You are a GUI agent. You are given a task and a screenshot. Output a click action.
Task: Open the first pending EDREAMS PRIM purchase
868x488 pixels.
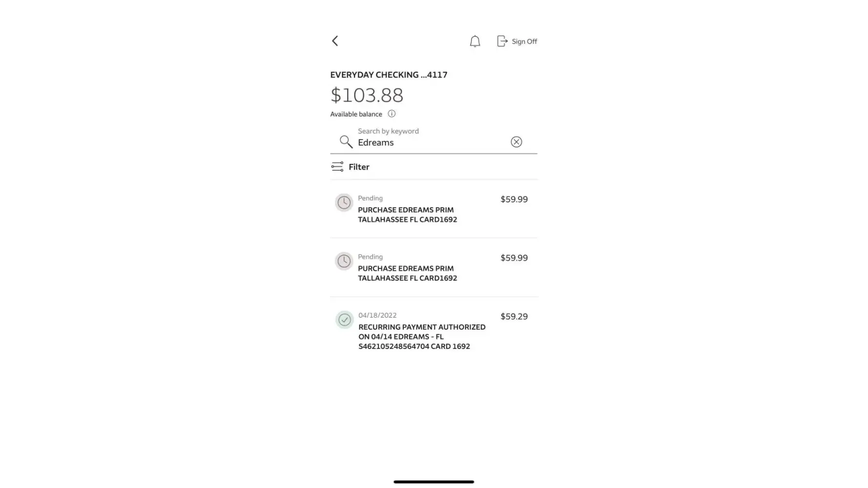pos(407,215)
